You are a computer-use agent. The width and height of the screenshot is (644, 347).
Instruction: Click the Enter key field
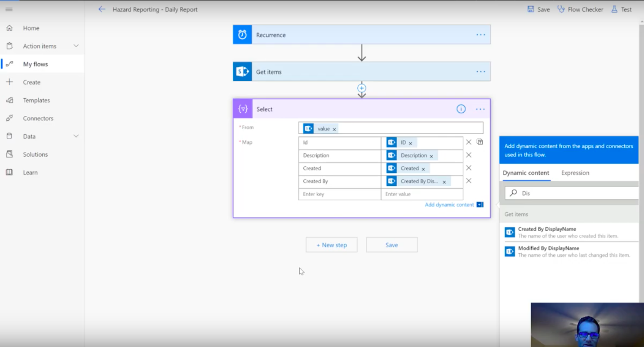tap(339, 194)
